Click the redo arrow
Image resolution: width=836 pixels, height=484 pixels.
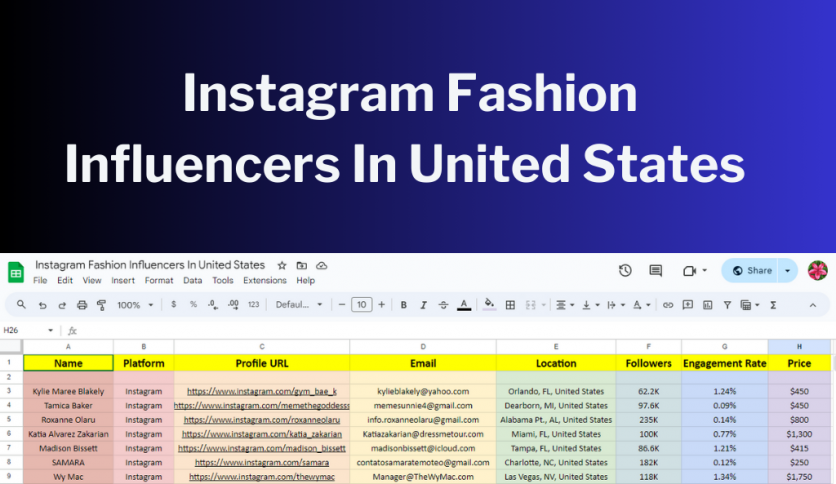coord(62,305)
